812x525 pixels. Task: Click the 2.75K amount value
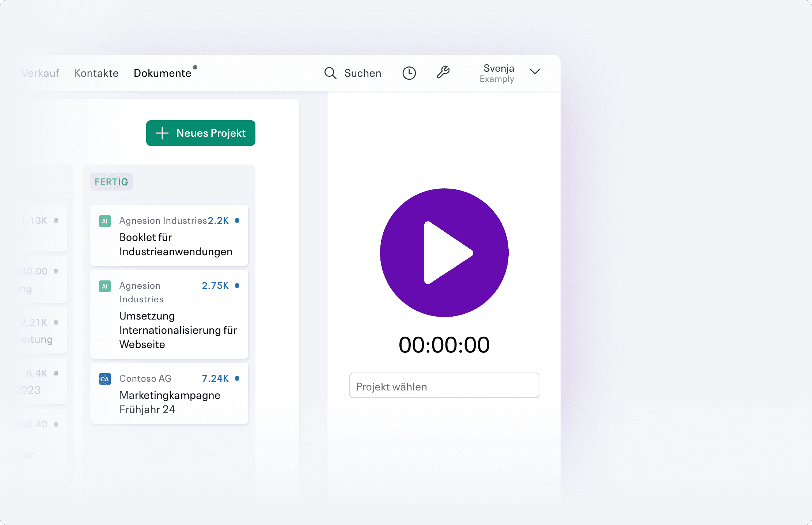tap(215, 286)
